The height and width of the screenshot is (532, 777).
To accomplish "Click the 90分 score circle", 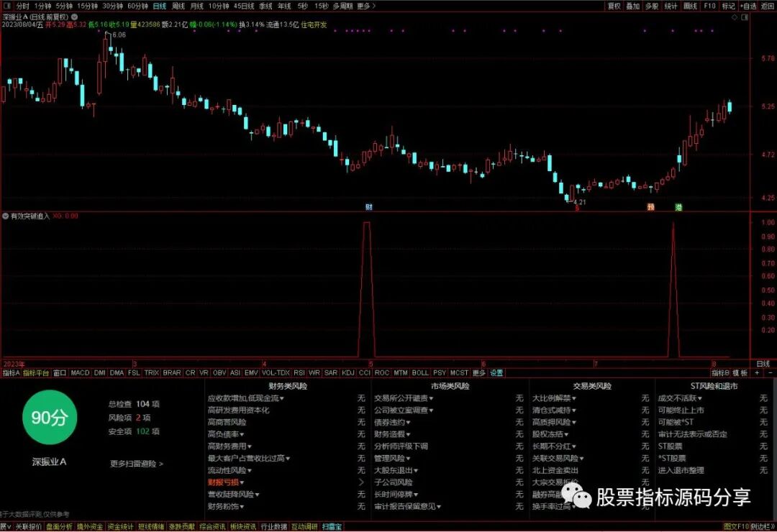I will (50, 418).
